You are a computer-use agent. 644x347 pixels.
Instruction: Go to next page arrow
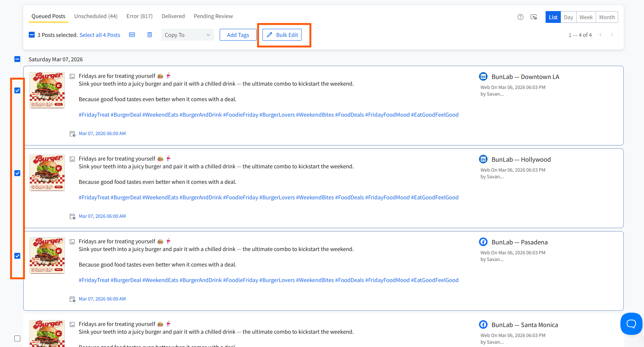tap(612, 35)
